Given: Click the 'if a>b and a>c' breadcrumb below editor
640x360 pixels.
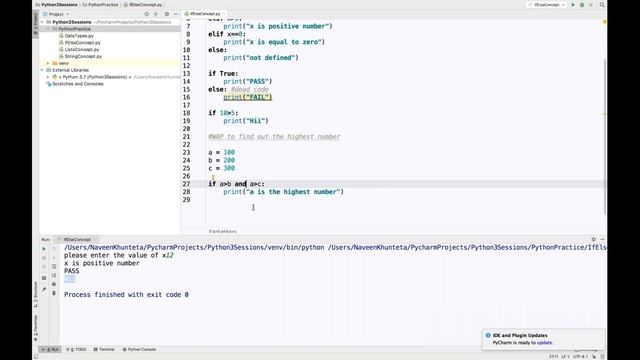Looking at the screenshot, I should pyautogui.click(x=222, y=231).
